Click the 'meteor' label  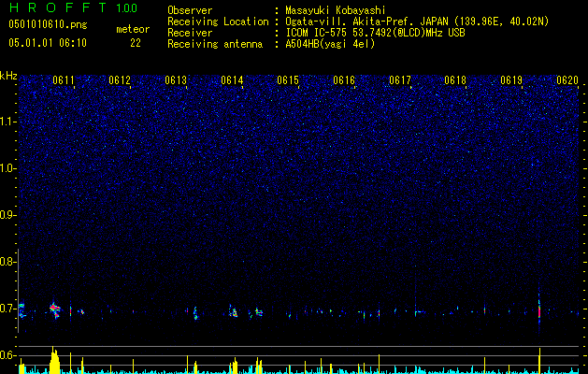133,29
